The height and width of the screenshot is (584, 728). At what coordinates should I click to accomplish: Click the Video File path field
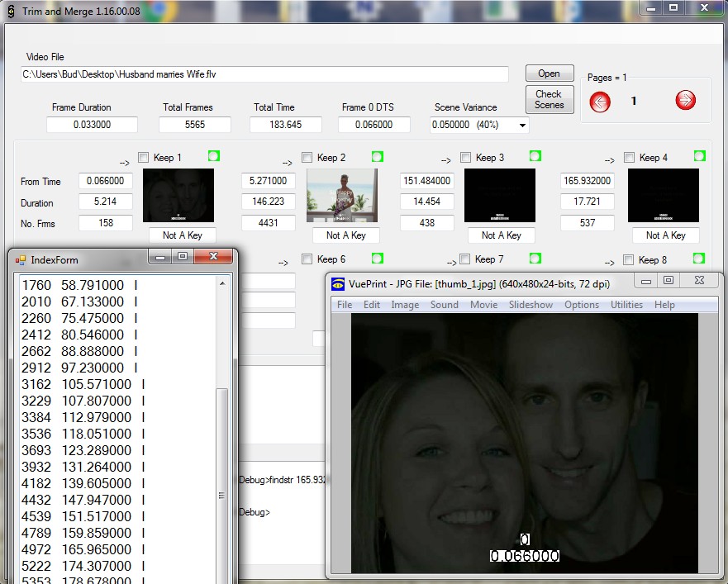click(264, 74)
